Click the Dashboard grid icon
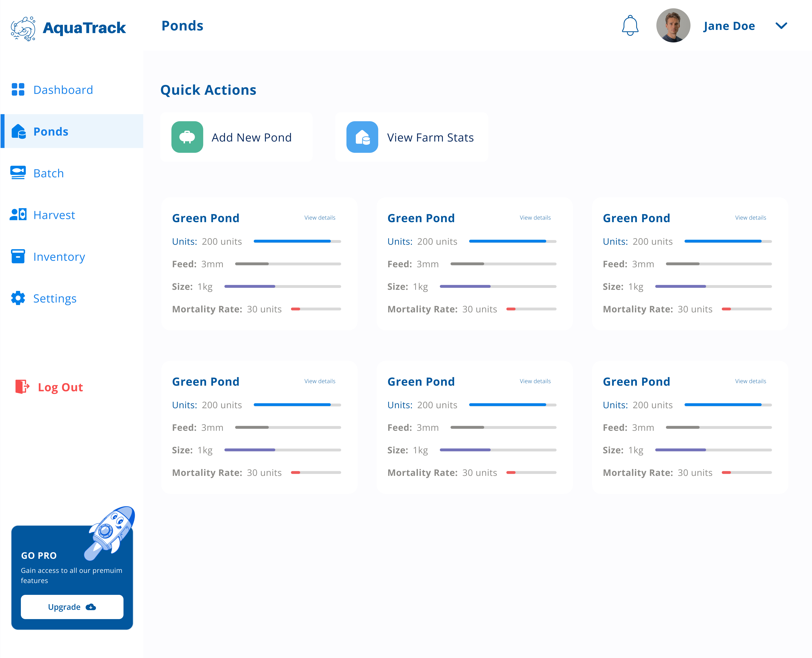The width and height of the screenshot is (812, 658). [x=18, y=90]
